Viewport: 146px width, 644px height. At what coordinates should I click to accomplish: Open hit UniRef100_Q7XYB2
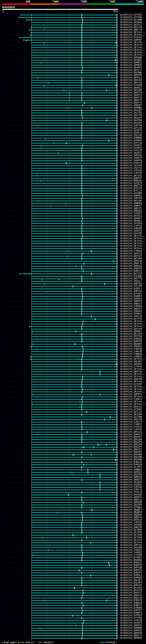tap(131, 17)
